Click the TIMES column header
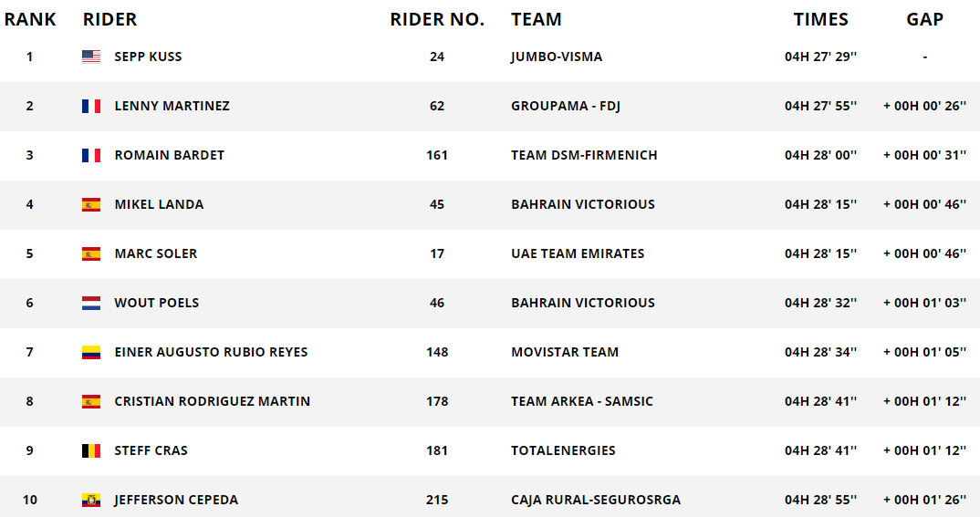This screenshot has width=980, height=517. [820, 19]
